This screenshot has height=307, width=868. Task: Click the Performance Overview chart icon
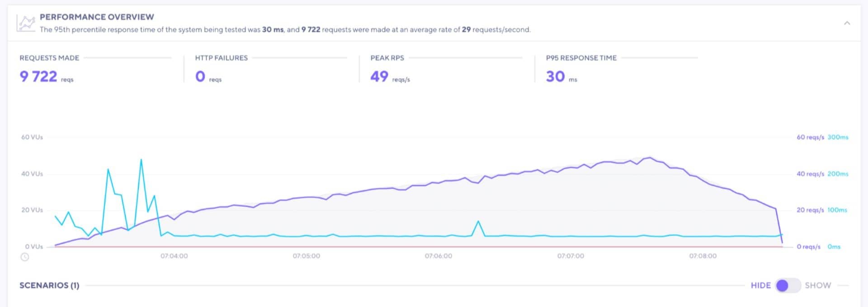coord(26,23)
